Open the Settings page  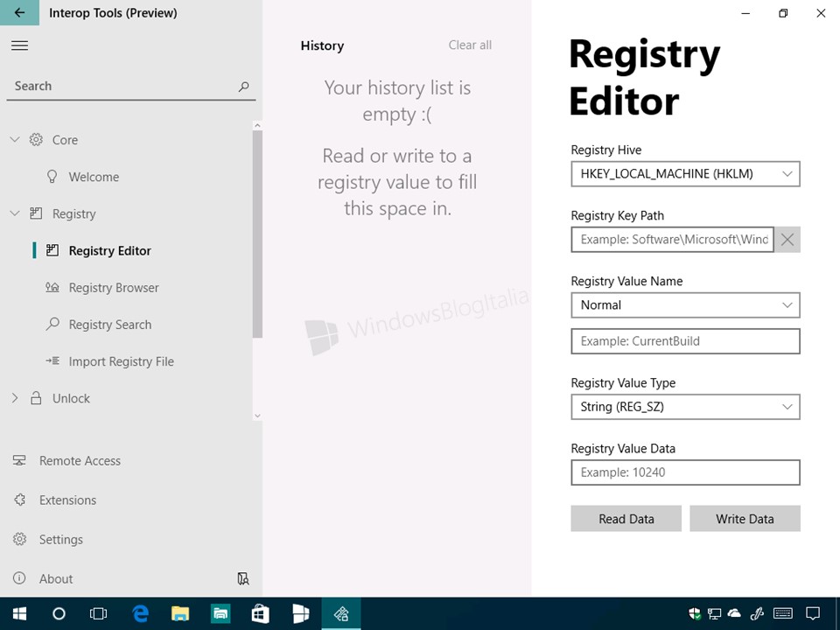(60, 540)
